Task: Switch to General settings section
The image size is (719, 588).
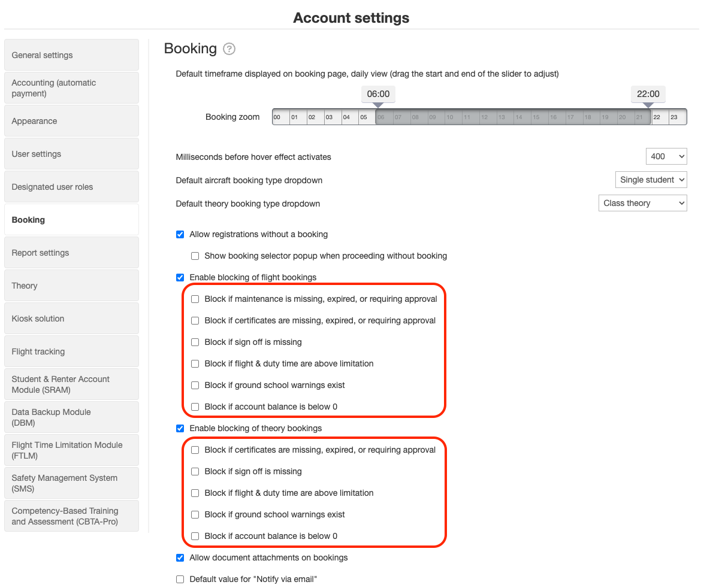Action: (71, 54)
